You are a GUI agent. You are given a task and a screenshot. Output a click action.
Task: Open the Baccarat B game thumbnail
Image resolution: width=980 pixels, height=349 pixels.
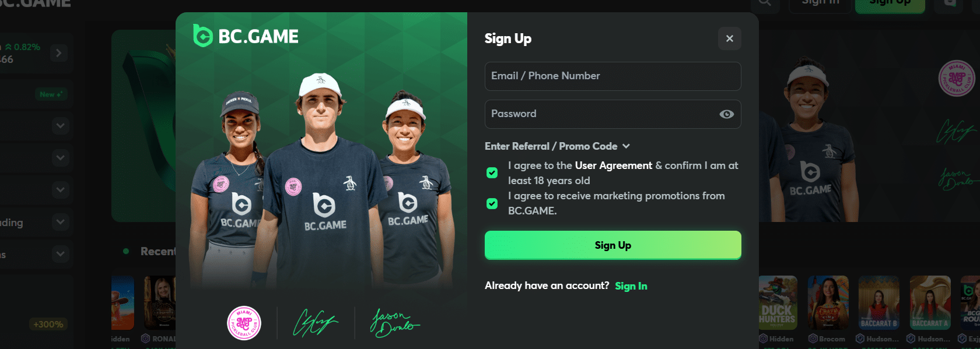pyautogui.click(x=879, y=302)
